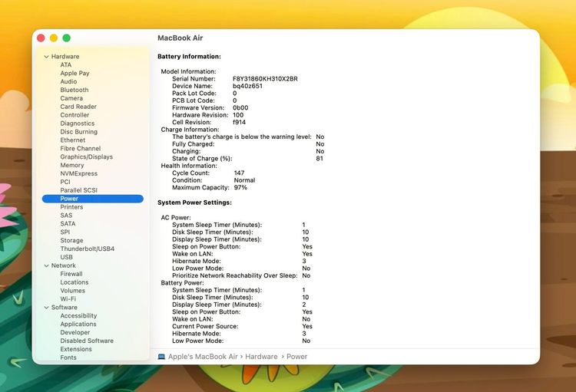Open Wi-Fi under Network
Image resolution: width=576 pixels, height=392 pixels.
(x=68, y=299)
